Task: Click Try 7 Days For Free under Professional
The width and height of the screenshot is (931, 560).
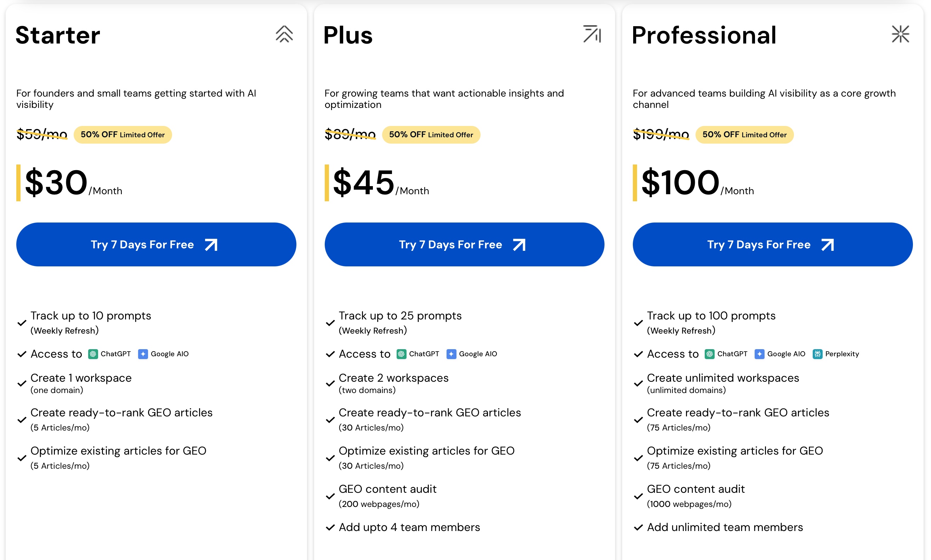Action: tap(772, 244)
